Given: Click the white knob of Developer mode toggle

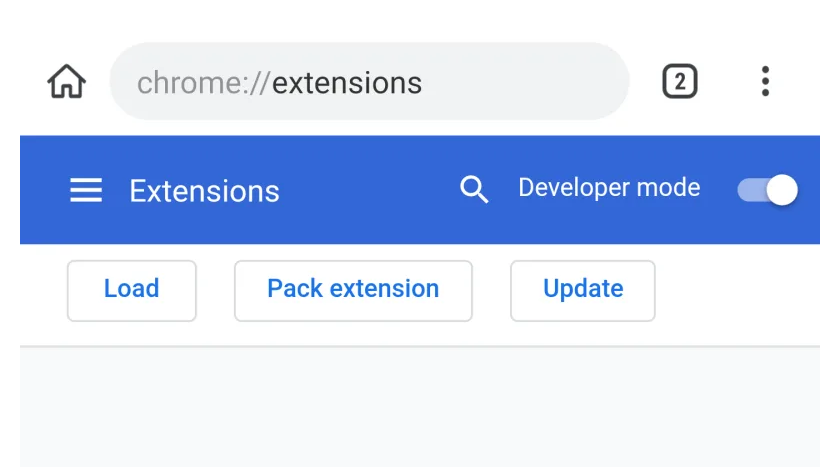Looking at the screenshot, I should click(x=782, y=190).
